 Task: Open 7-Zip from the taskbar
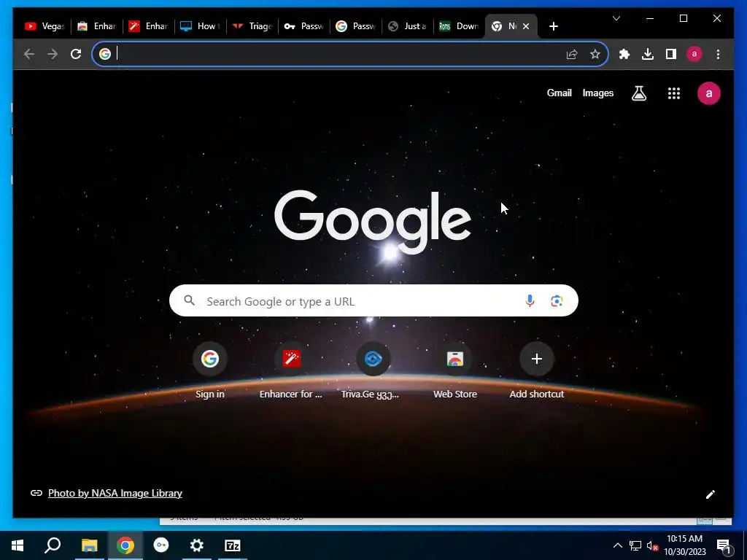coord(233,545)
